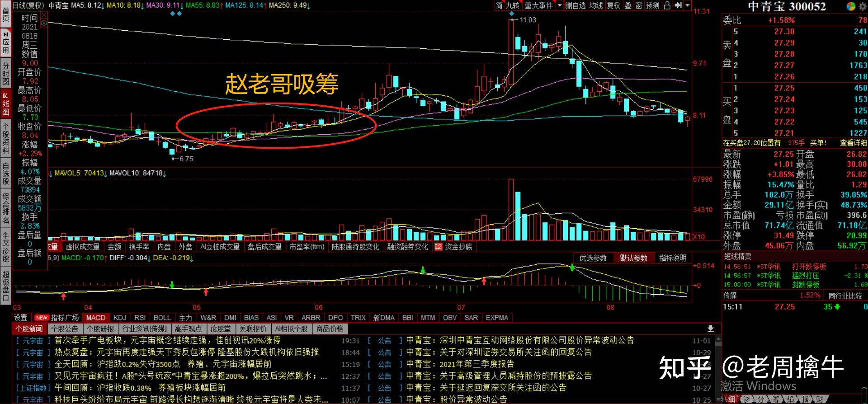Click 设置 button beside indicator tabs
This screenshot has width=868, height=404.
point(20,318)
